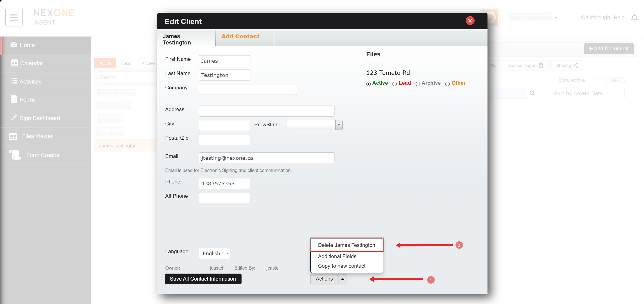Open Activities checklist icon in sidebar
Viewport: 644px width, 304px height.
coord(14,81)
